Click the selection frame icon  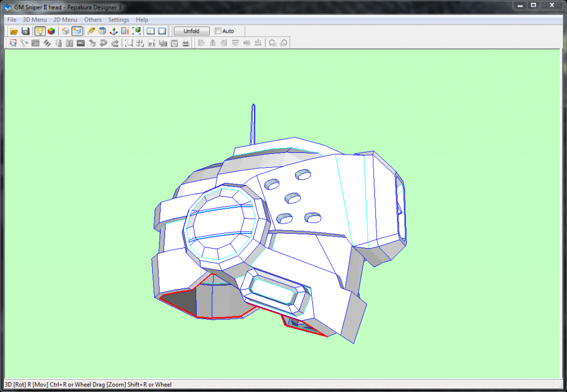tap(129, 43)
